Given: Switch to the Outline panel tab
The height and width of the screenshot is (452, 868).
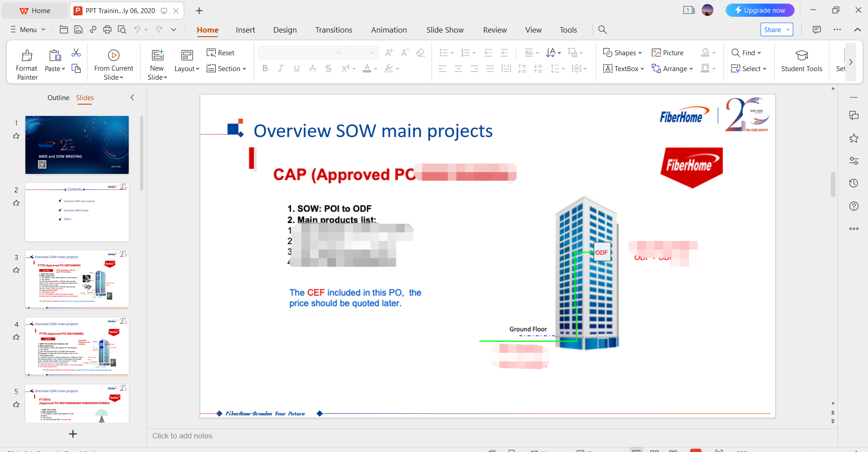Looking at the screenshot, I should point(58,98).
